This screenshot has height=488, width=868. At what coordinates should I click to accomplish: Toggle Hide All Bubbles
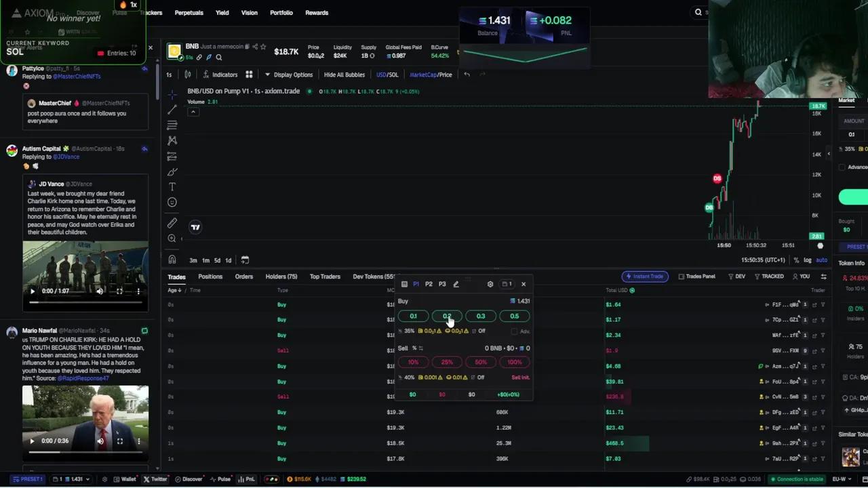pyautogui.click(x=344, y=75)
